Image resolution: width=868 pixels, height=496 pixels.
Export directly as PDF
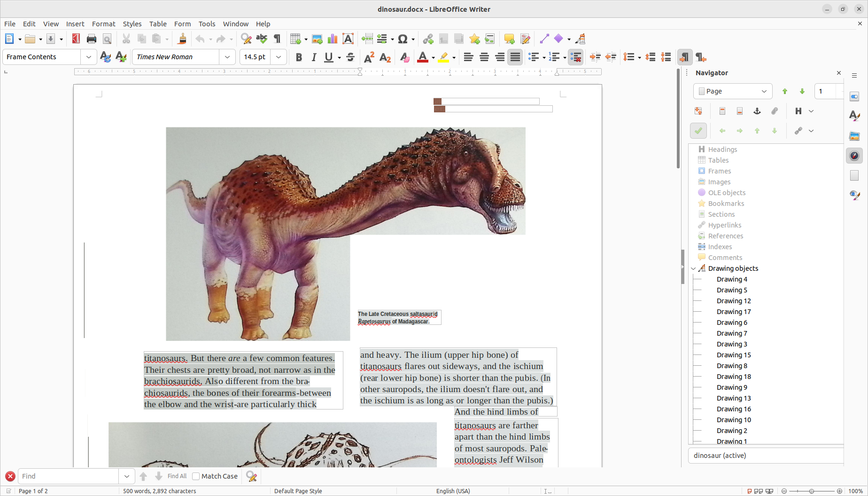pos(76,39)
